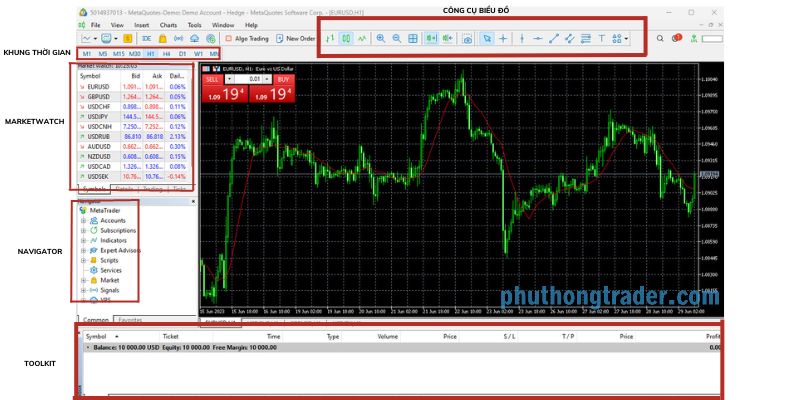Open the File menu
This screenshot has width=800, height=400.
pos(95,25)
